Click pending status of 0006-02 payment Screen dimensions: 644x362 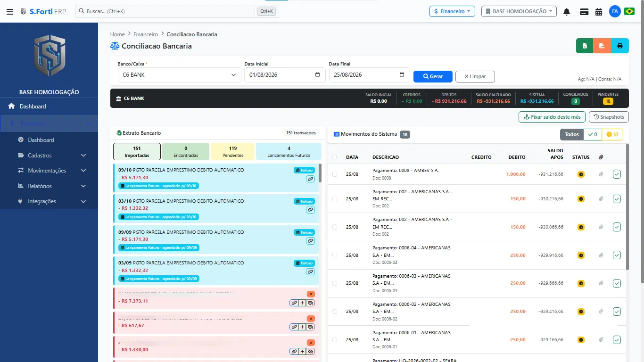point(581,312)
